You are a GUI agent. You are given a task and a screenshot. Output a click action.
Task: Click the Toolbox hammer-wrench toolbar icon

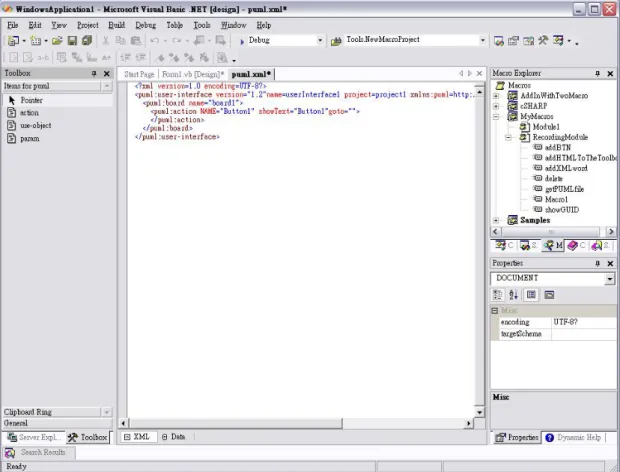click(x=543, y=40)
